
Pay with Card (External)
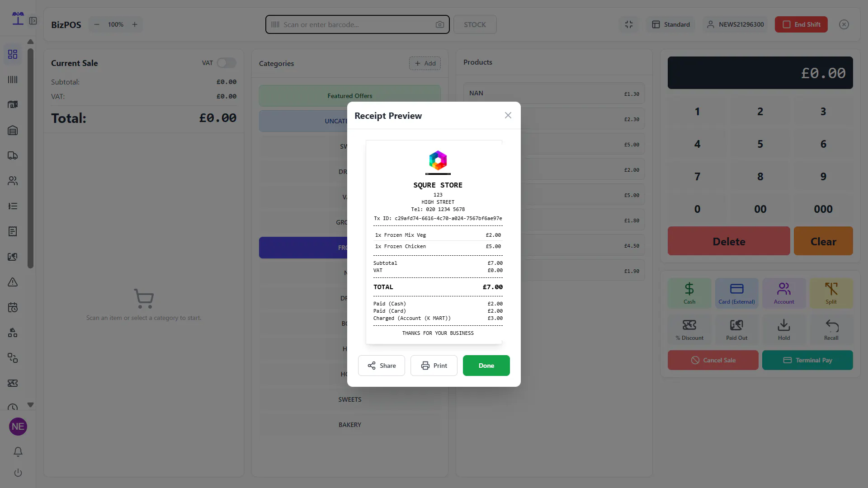pyautogui.click(x=737, y=293)
